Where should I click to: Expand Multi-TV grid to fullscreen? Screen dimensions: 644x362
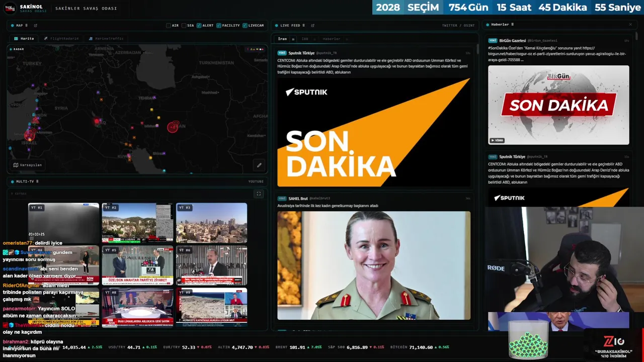pyautogui.click(x=259, y=194)
